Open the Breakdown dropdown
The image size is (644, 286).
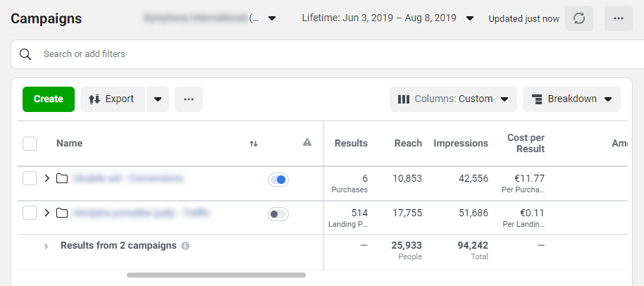[x=571, y=99]
